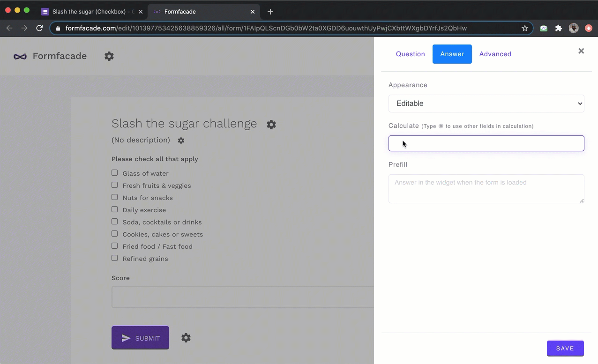The height and width of the screenshot is (364, 598).
Task: Reload the page
Action: pos(40,28)
